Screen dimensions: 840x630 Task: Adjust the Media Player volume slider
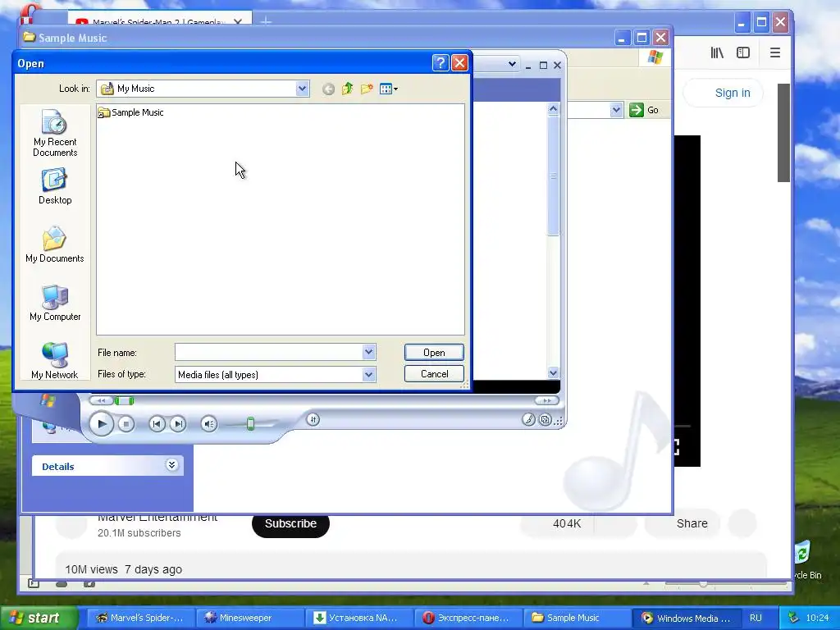pos(250,424)
